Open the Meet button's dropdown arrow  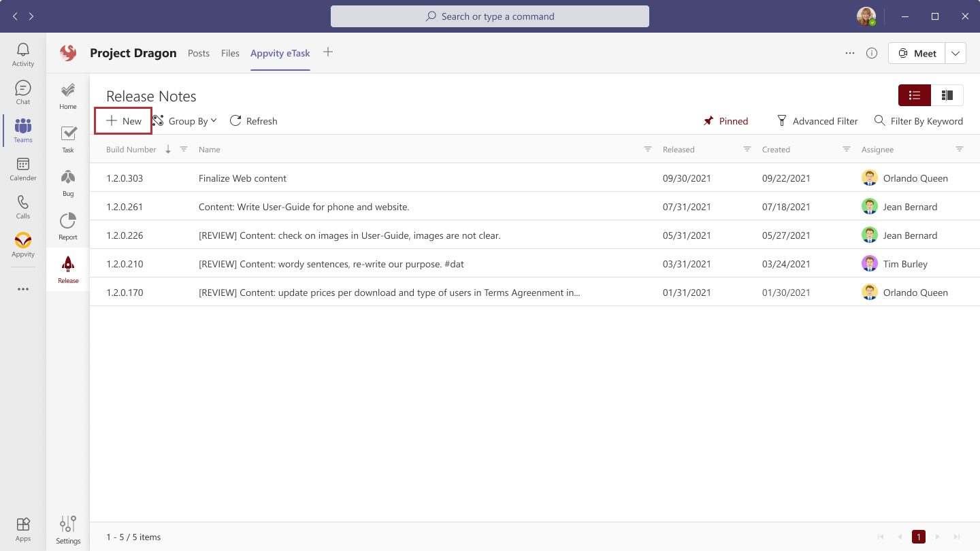pyautogui.click(x=955, y=52)
